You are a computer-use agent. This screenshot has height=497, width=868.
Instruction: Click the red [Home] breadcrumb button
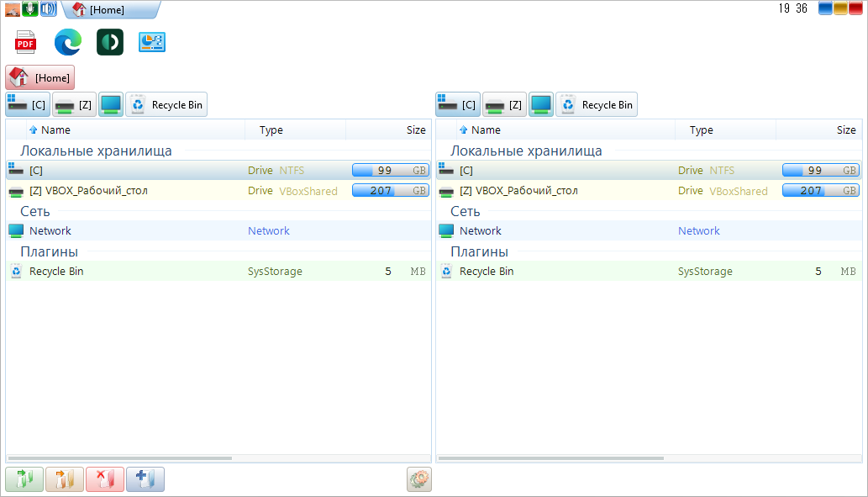pos(40,78)
